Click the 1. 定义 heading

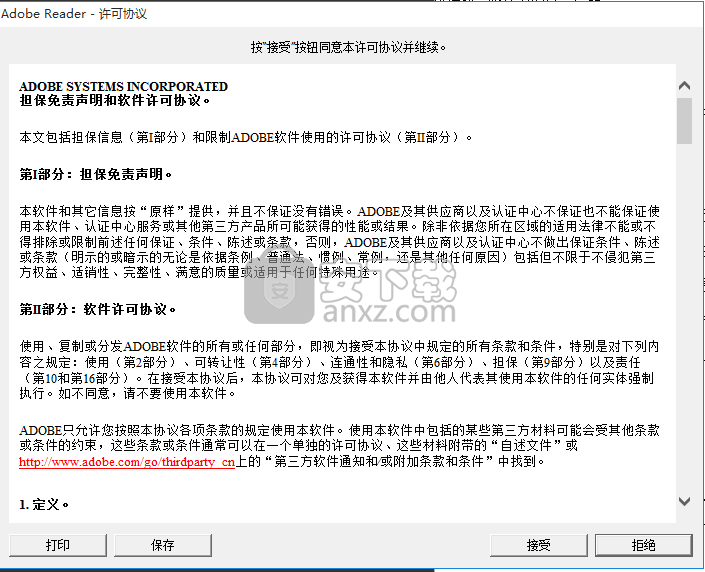coord(44,505)
